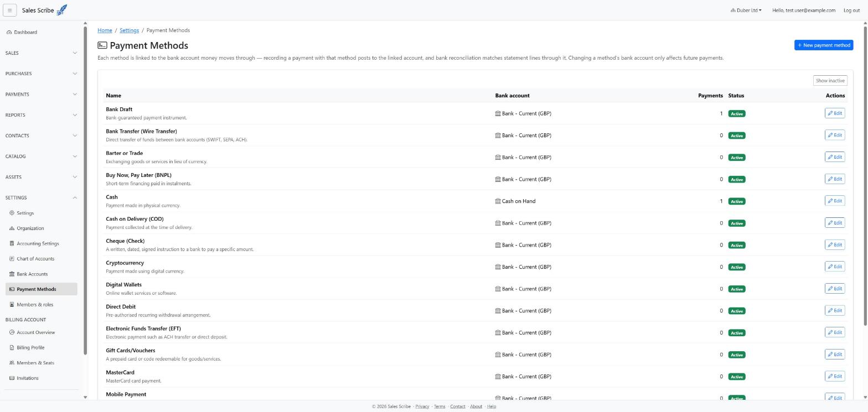The width and height of the screenshot is (868, 412).
Task: Click the Log out link
Action: click(x=851, y=11)
